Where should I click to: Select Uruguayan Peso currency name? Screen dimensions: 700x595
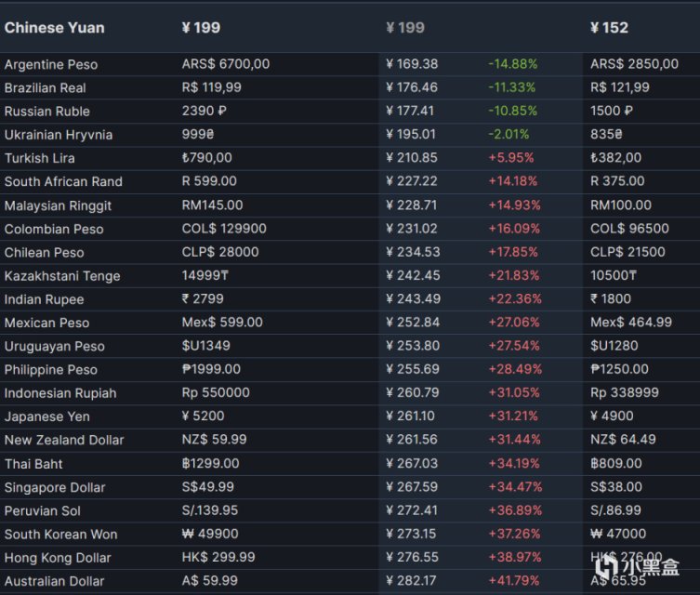[x=55, y=347]
